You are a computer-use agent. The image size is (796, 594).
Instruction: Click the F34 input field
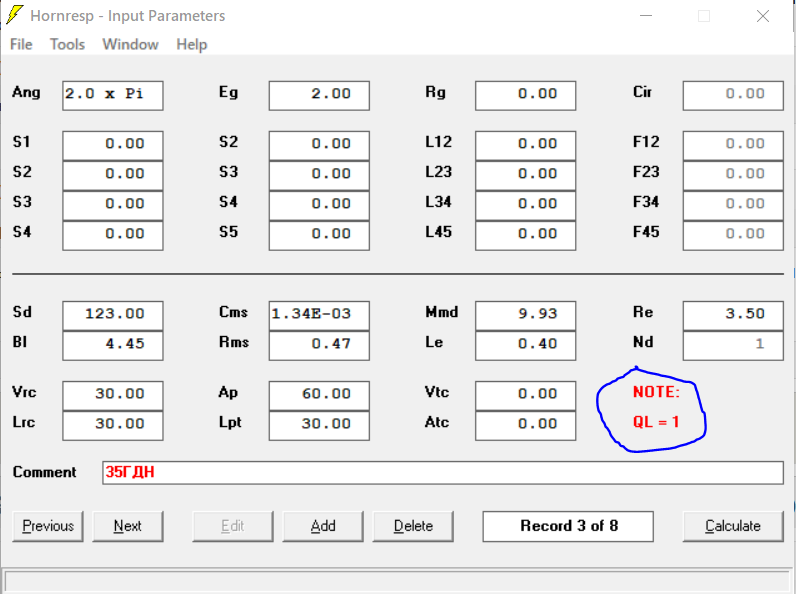(733, 206)
